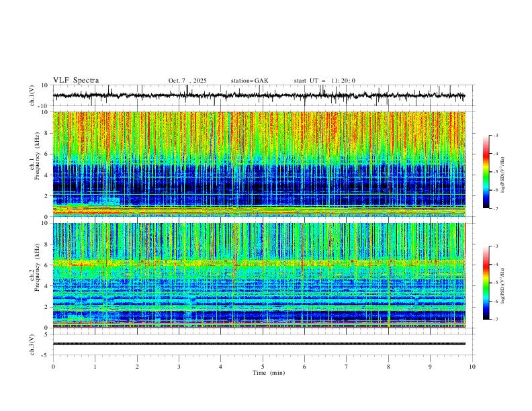Click the time axis tick label '10'
532x411 pixels.
click(472, 367)
